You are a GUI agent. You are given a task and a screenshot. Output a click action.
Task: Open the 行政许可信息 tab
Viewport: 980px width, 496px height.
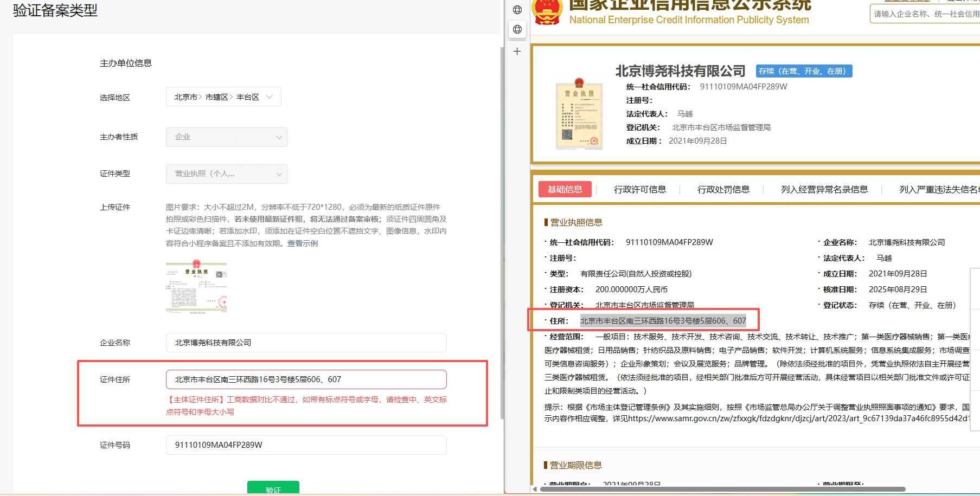pyautogui.click(x=640, y=189)
